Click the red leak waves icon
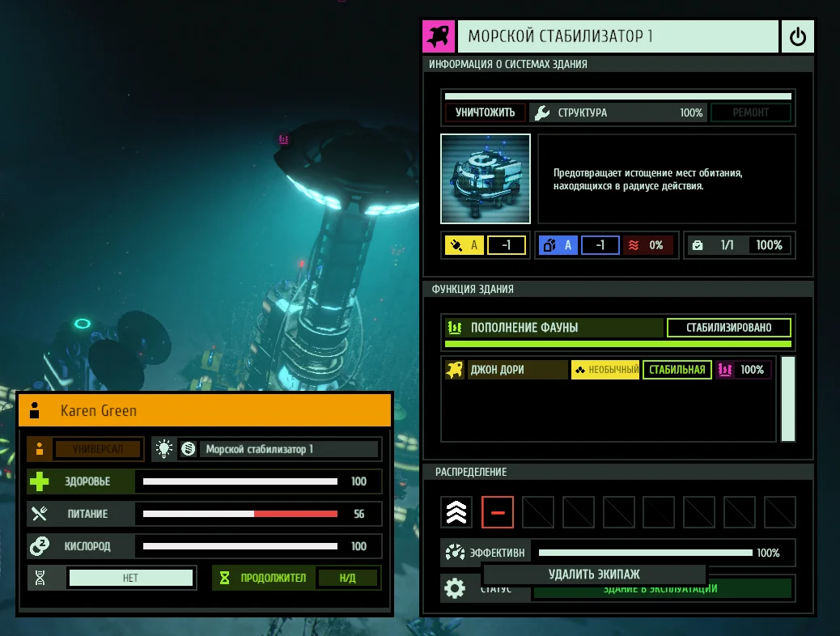Viewport: 840px width, 636px height. tap(634, 245)
